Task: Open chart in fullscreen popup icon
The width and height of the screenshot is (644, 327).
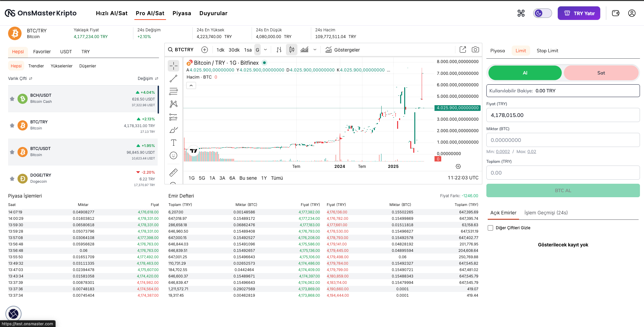Action: tap(463, 50)
